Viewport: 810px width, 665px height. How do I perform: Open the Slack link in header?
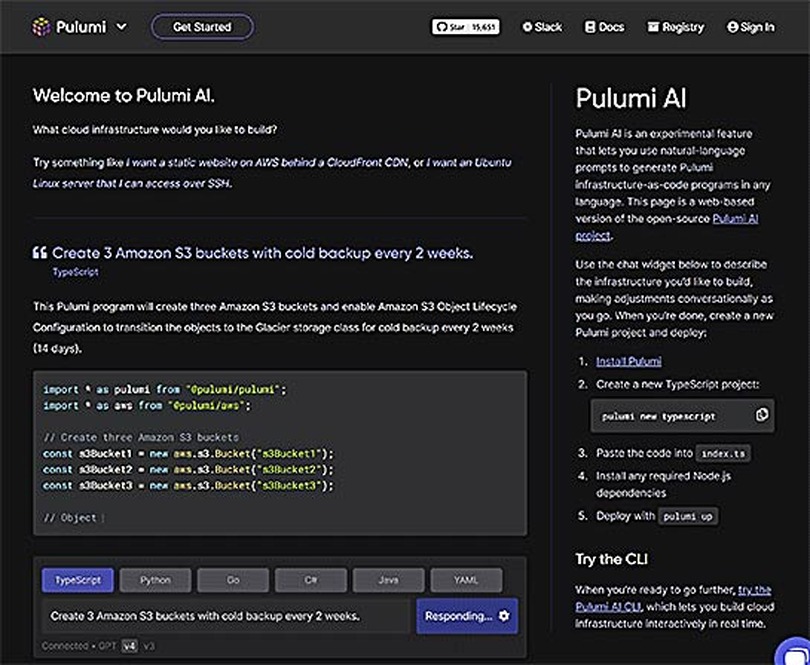click(542, 27)
